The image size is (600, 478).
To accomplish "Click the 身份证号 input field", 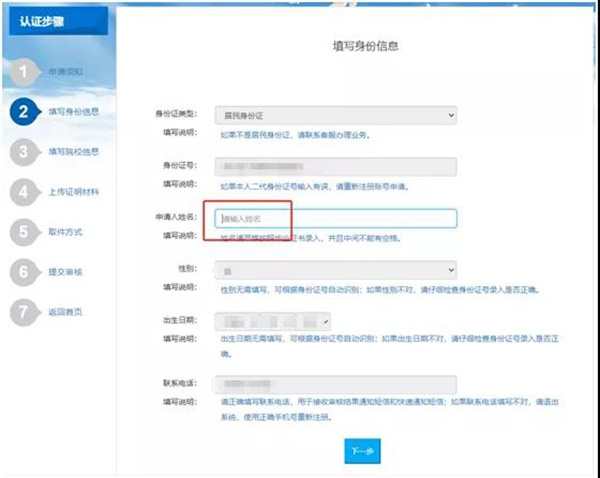I will pyautogui.click(x=336, y=166).
